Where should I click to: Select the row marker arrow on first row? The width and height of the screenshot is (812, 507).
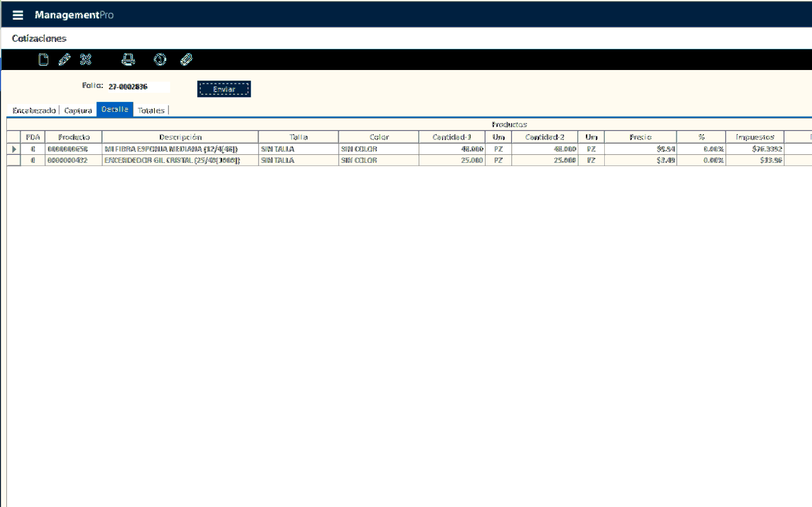pyautogui.click(x=14, y=150)
